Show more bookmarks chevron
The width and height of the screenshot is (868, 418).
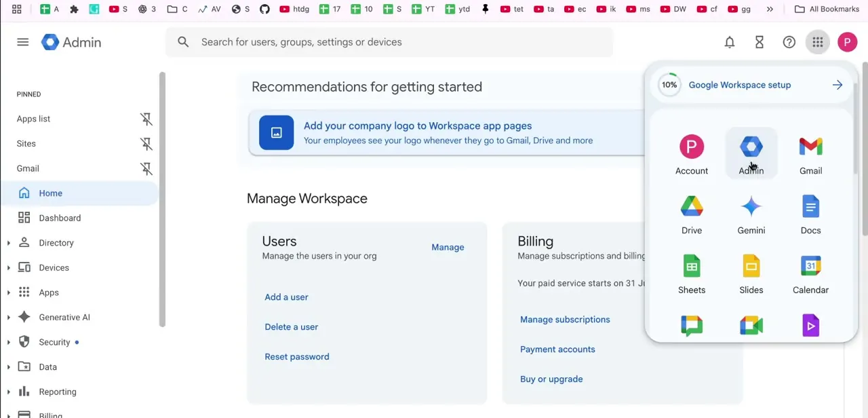[x=770, y=9]
